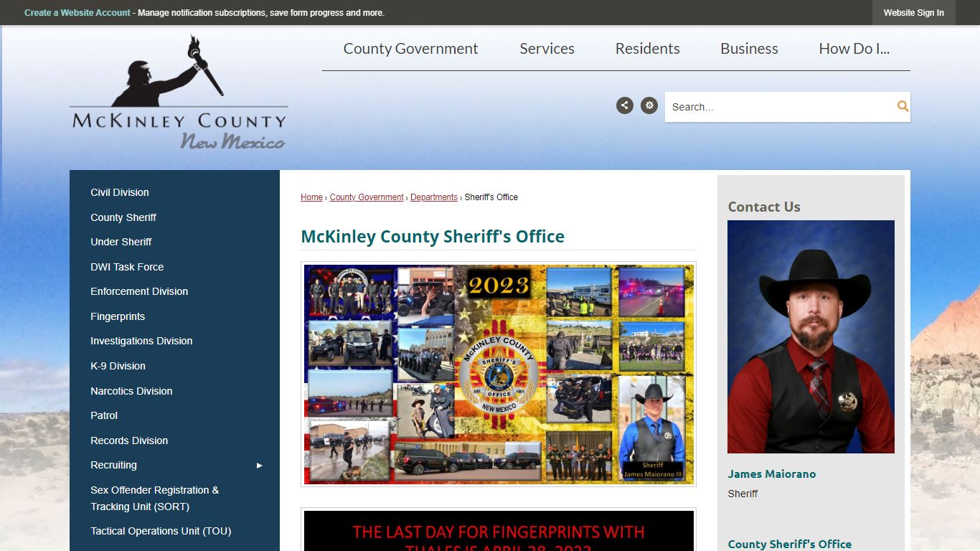Go to Narcotics Division page
Viewport: 980px width, 551px height.
[x=131, y=391]
